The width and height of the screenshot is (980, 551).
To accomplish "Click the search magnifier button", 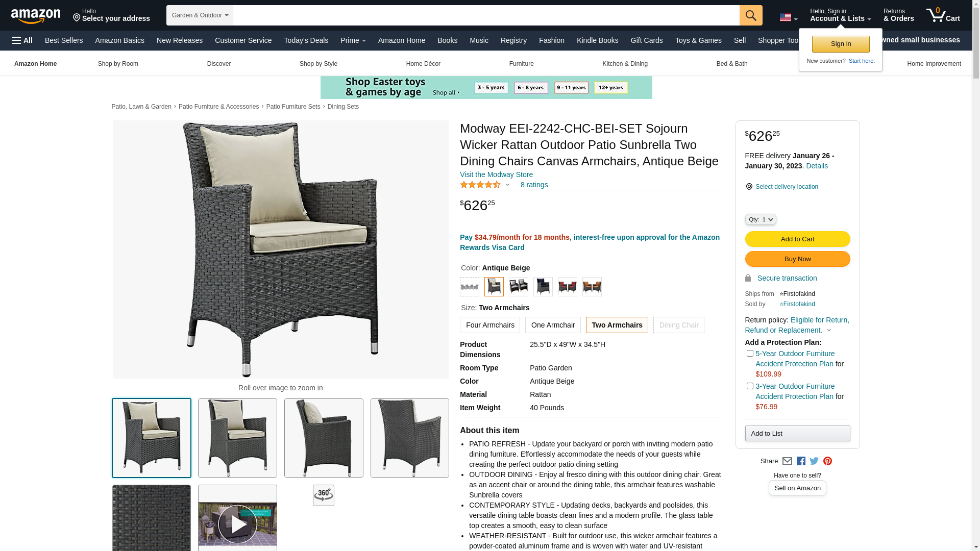I will click(751, 15).
